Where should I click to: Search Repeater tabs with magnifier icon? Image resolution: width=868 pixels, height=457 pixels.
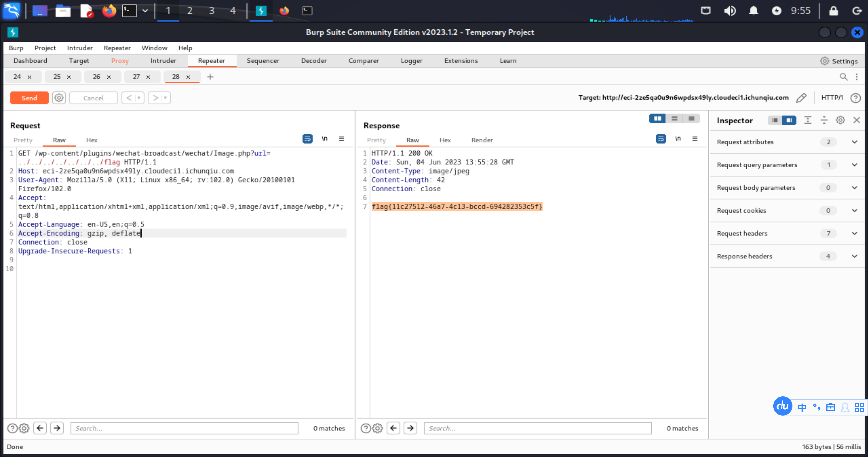point(843,77)
